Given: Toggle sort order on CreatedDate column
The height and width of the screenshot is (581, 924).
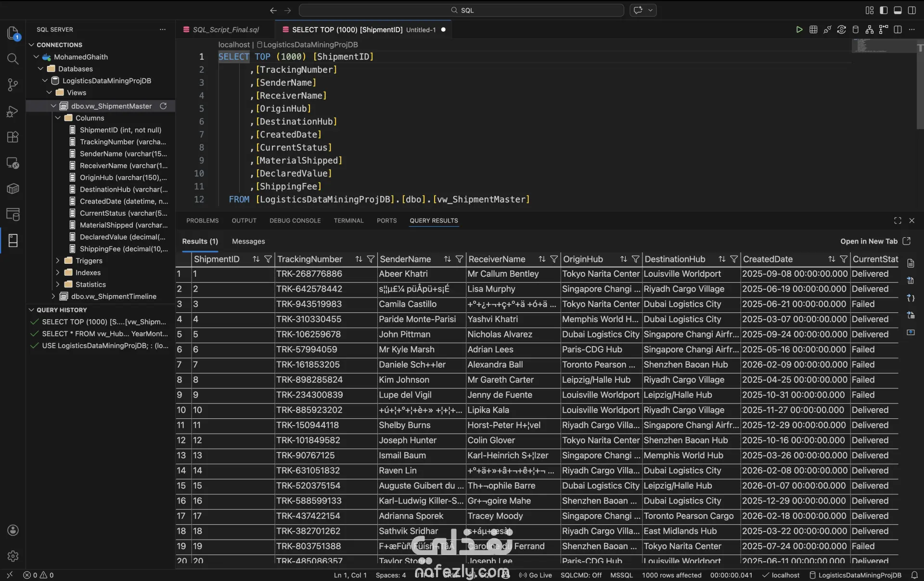Looking at the screenshot, I should [x=832, y=259].
